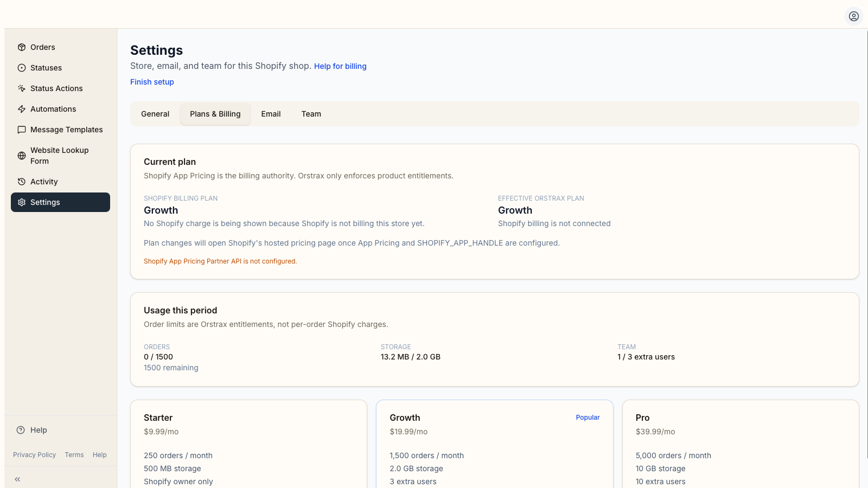Click the '1,500 orders / month' line

(426, 455)
